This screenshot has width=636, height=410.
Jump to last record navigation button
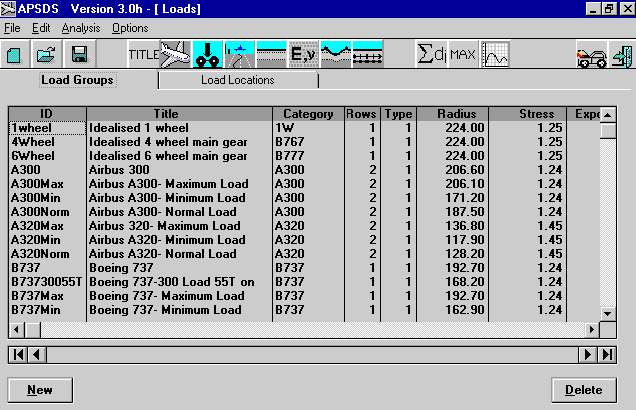point(607,355)
